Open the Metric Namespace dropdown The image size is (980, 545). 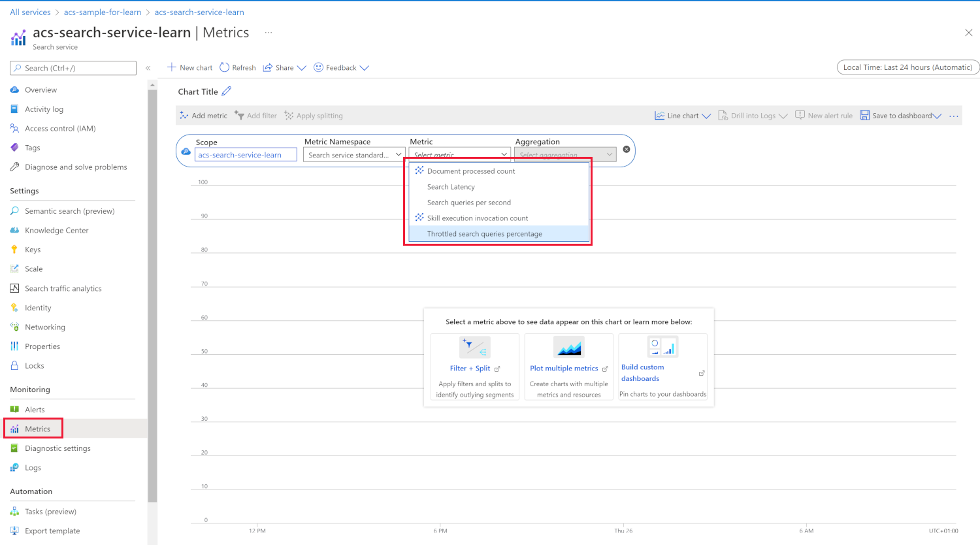354,155
